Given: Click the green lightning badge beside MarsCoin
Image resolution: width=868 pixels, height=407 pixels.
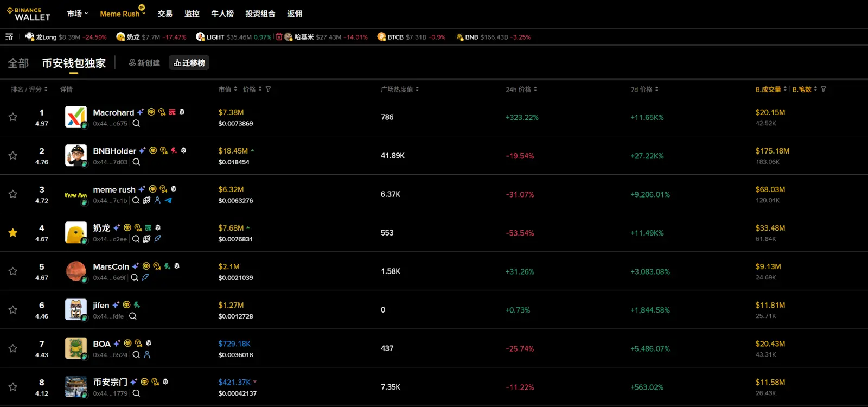Looking at the screenshot, I should tap(167, 266).
